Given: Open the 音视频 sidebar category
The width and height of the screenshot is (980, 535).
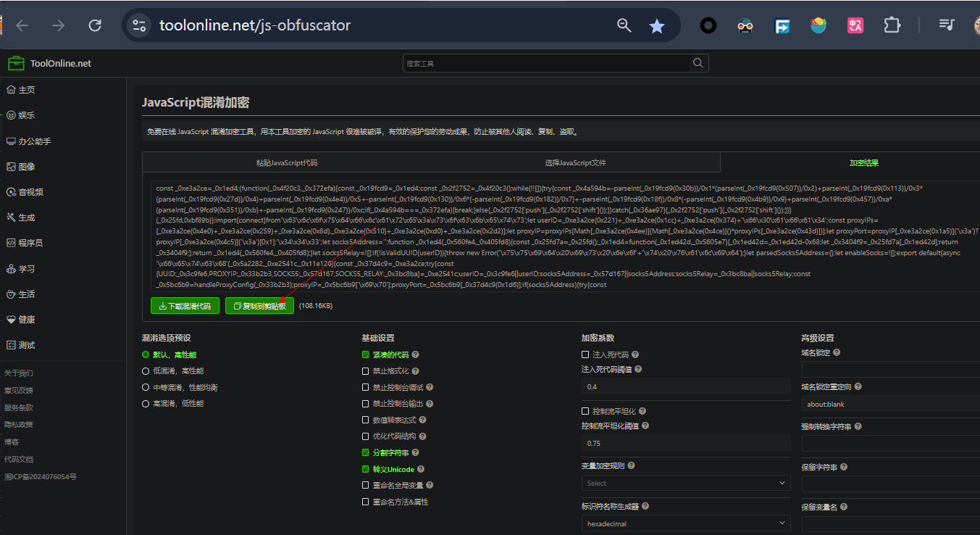Looking at the screenshot, I should tap(25, 192).
